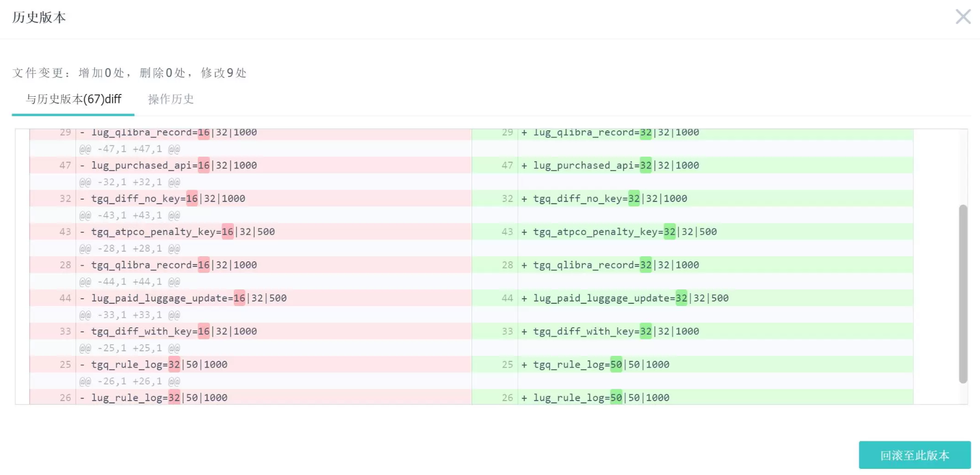The width and height of the screenshot is (980, 475).
Task: Click the 回滚至此版本 button
Action: coord(915,455)
